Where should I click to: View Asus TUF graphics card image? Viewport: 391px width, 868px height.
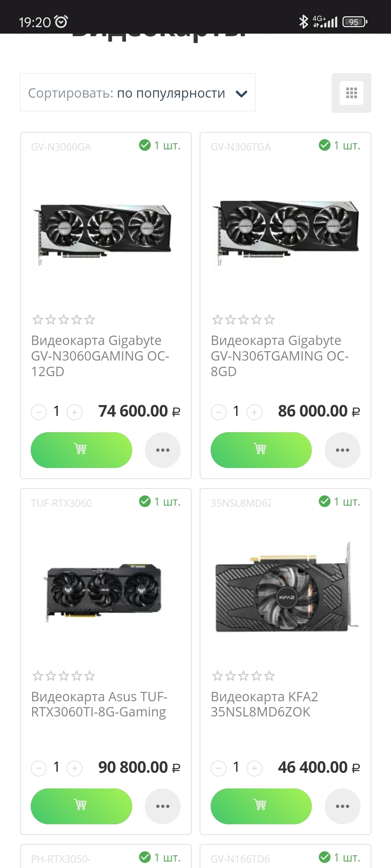[105, 592]
